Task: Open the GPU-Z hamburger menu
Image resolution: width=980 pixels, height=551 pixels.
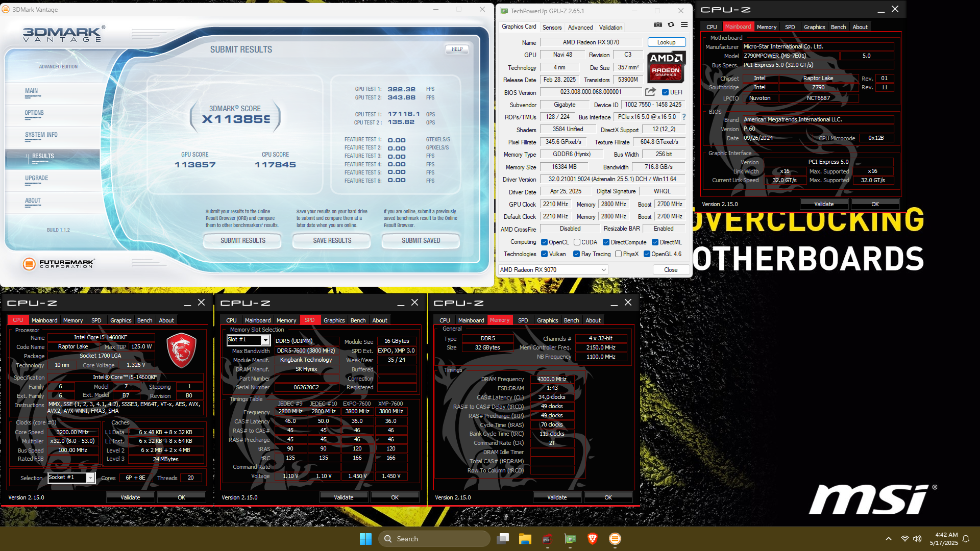Action: (x=684, y=25)
